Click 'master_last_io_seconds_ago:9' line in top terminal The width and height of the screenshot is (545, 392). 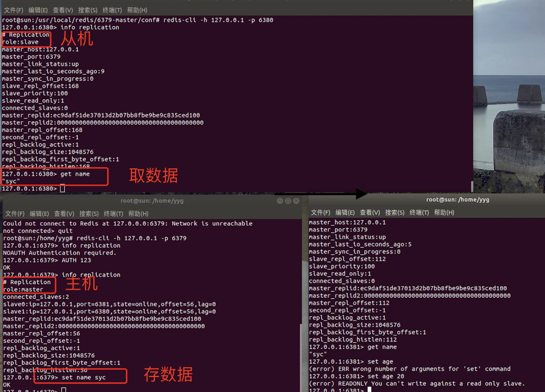53,71
